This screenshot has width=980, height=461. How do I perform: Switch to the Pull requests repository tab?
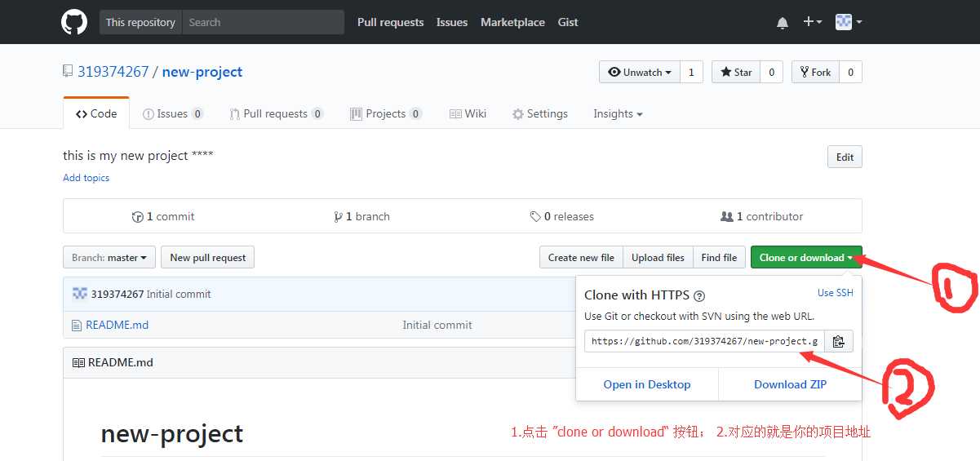point(277,113)
